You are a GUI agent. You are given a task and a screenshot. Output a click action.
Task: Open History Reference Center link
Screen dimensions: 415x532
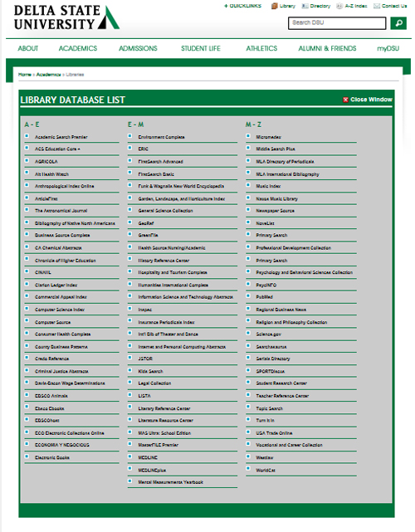tap(164, 261)
